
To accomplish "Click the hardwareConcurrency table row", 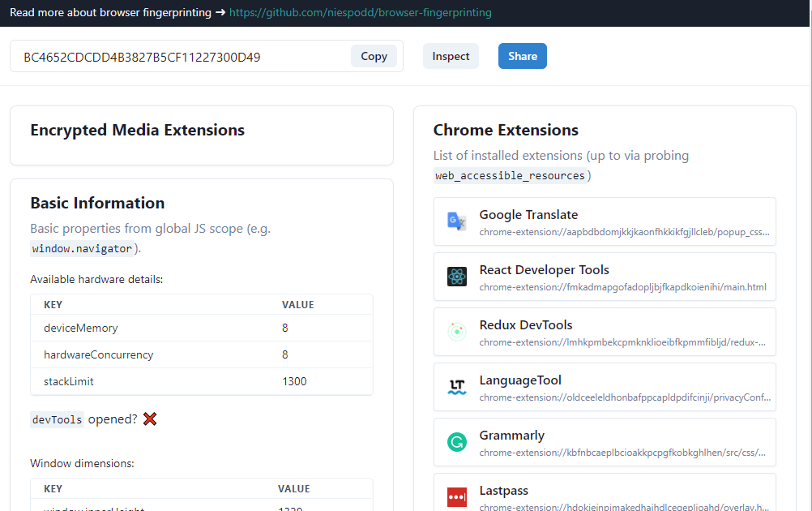I will tap(201, 354).
